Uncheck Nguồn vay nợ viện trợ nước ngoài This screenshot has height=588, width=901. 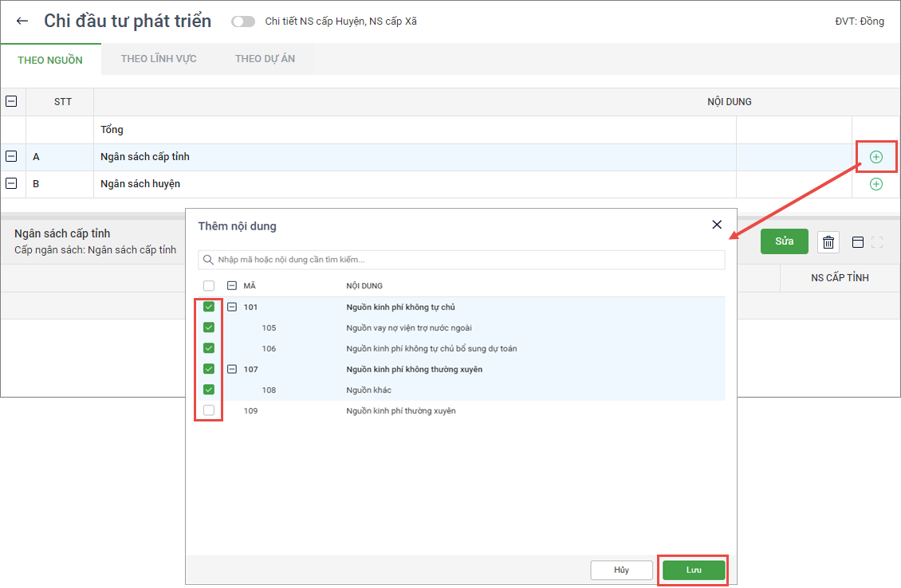[209, 327]
